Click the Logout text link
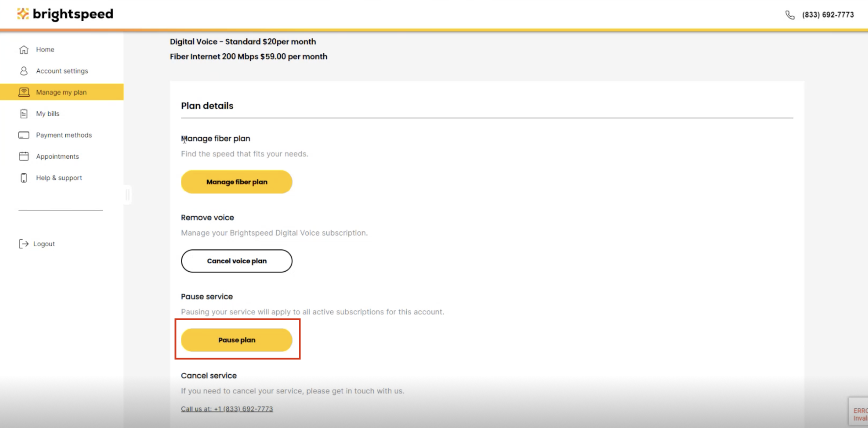The height and width of the screenshot is (428, 868). [x=44, y=244]
